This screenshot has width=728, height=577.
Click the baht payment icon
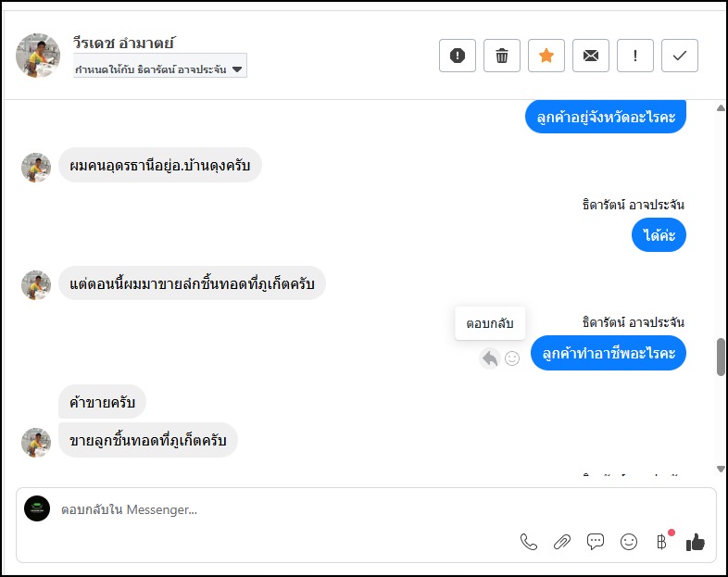pyautogui.click(x=661, y=542)
